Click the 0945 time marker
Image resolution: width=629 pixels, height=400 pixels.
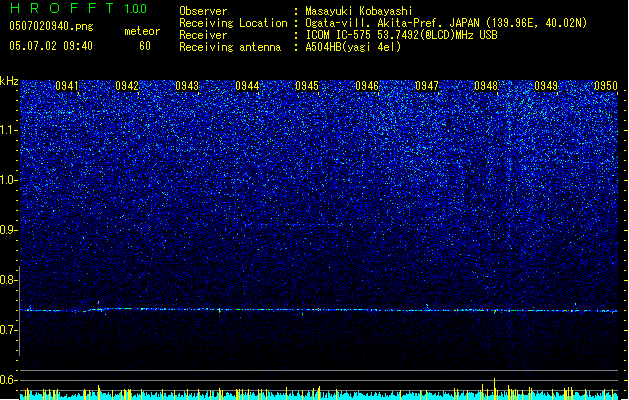tap(307, 86)
